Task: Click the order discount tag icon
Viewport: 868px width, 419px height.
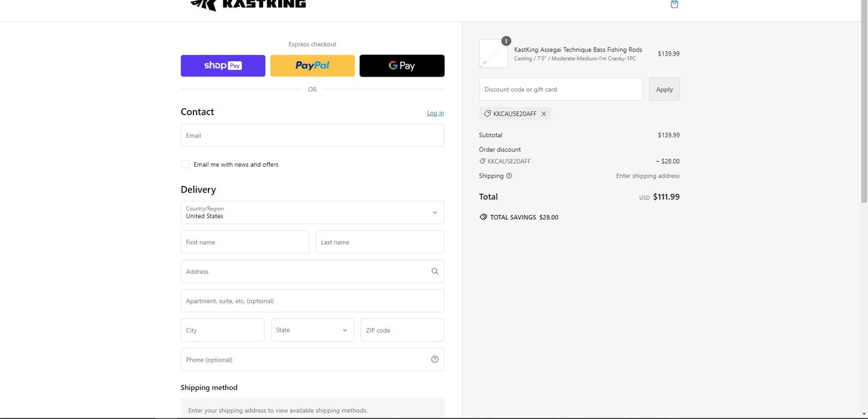Action: (483, 161)
